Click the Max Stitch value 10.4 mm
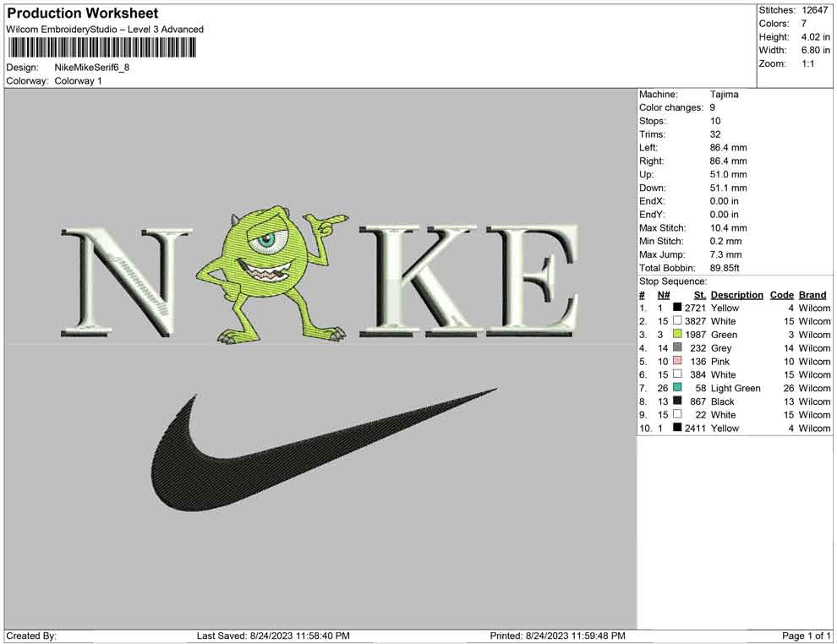 tap(729, 228)
